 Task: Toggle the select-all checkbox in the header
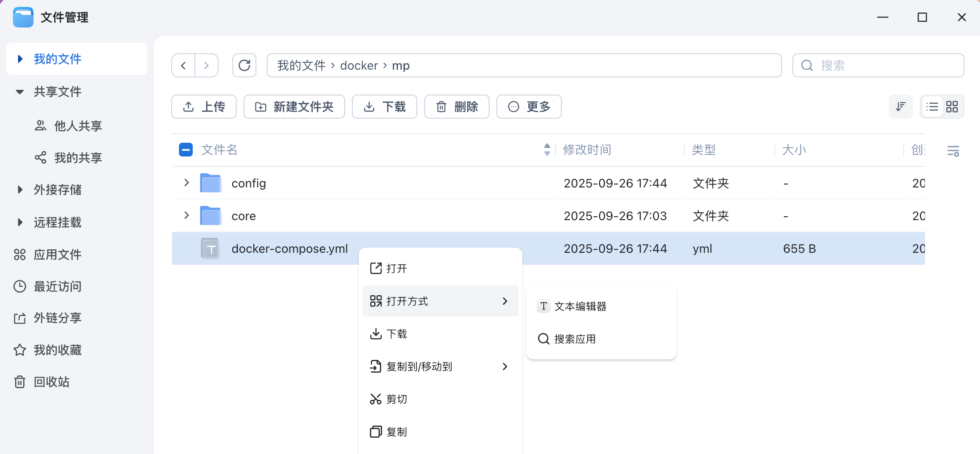point(186,150)
